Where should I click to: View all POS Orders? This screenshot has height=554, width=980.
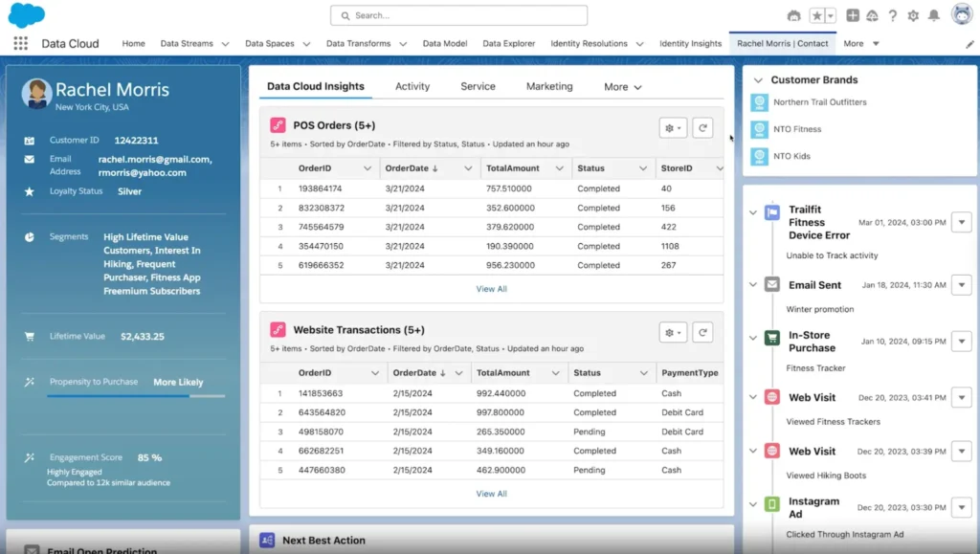click(491, 289)
